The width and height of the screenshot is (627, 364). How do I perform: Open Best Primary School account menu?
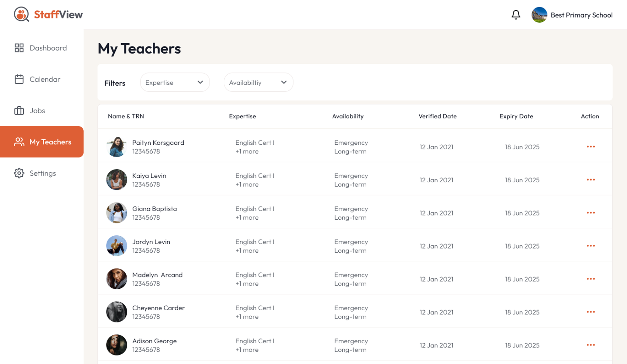click(581, 15)
